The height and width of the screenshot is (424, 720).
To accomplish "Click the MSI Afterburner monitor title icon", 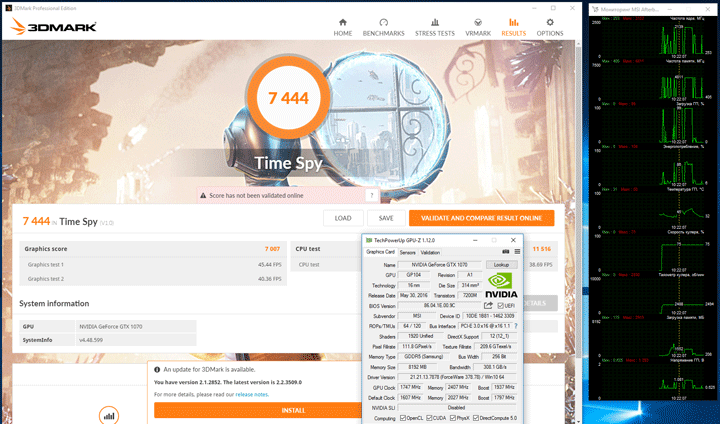I will (596, 9).
